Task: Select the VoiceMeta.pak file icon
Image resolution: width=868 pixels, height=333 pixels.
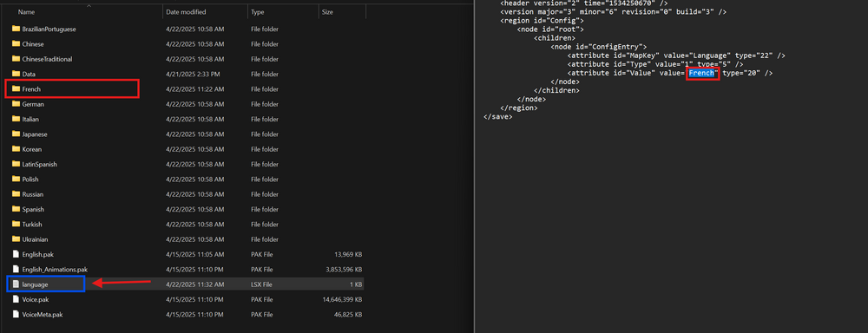Action: 16,314
